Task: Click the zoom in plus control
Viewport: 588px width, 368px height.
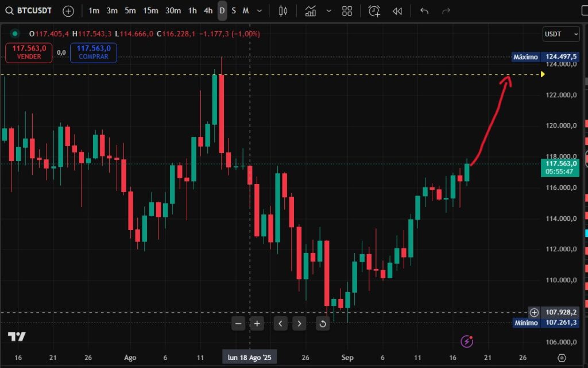Action: coord(257,323)
